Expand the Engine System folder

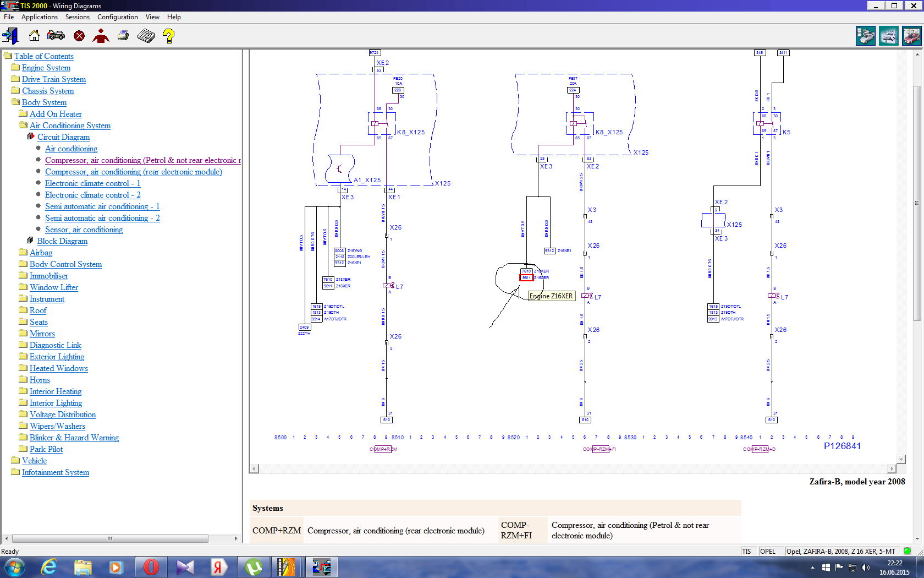point(15,68)
